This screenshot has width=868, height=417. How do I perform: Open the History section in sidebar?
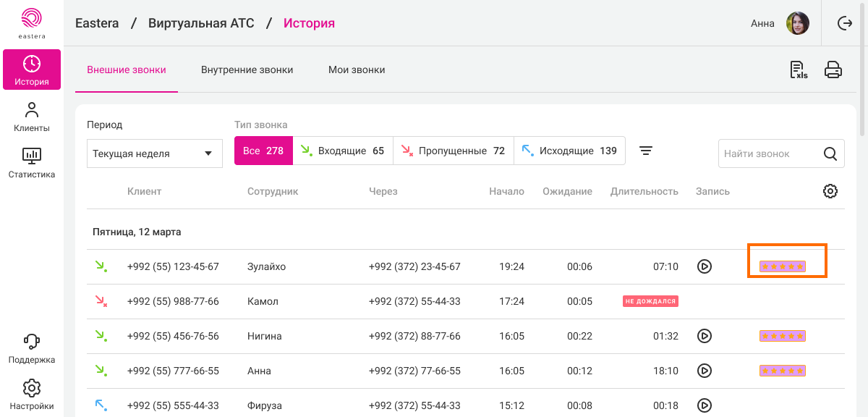[32, 70]
